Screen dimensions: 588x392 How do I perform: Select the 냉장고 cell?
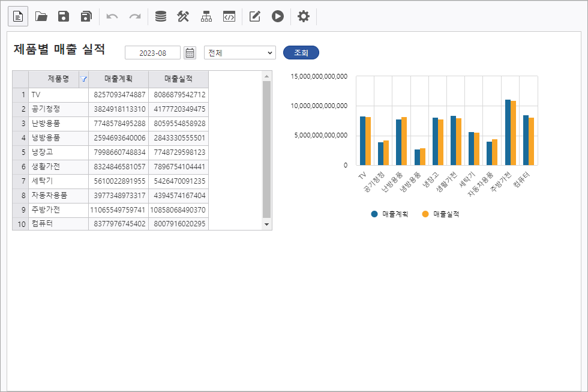59,152
